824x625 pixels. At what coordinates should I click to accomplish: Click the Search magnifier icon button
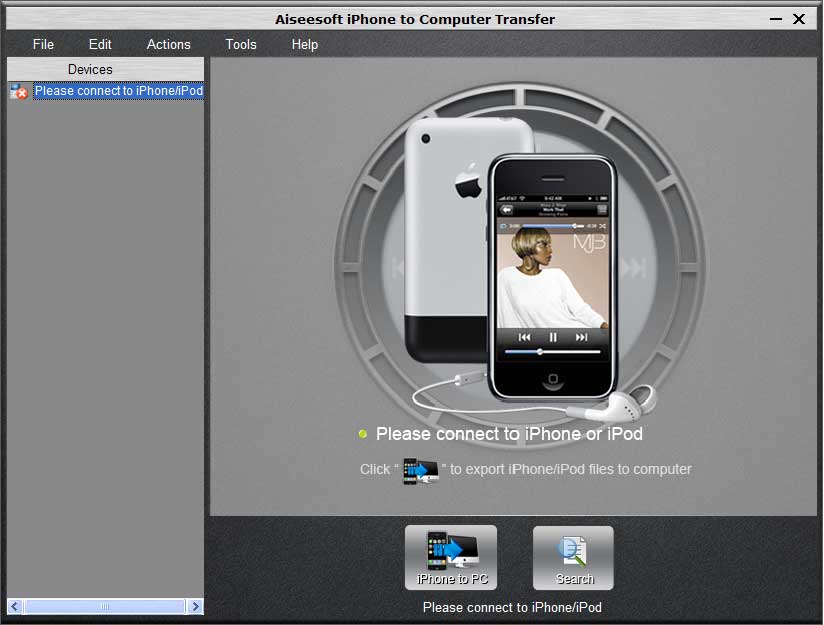[x=573, y=557]
